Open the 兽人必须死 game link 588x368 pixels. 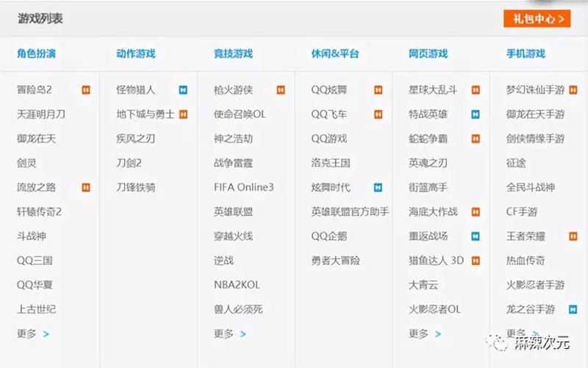[238, 309]
